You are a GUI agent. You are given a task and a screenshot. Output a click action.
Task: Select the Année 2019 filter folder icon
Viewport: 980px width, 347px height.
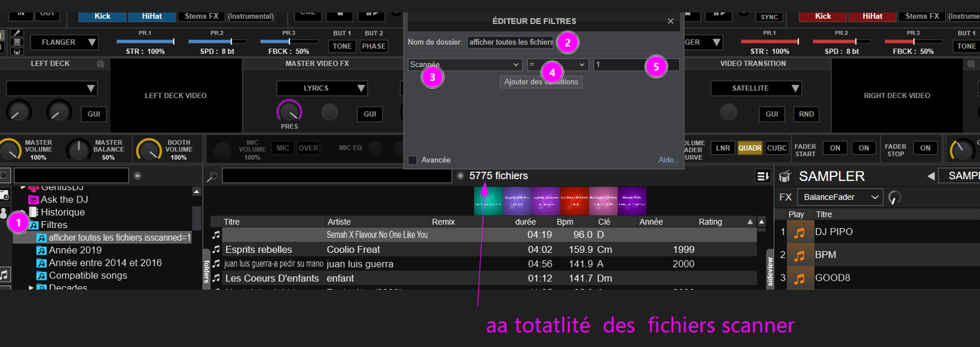(x=41, y=250)
